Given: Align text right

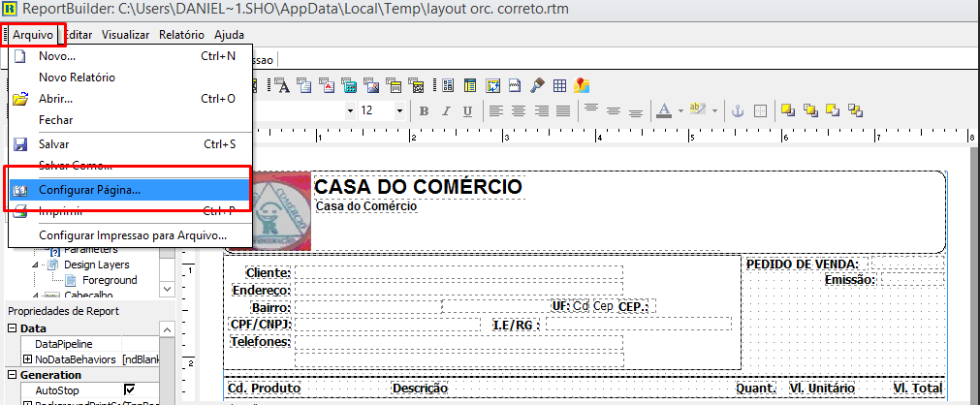Looking at the screenshot, I should [541, 111].
